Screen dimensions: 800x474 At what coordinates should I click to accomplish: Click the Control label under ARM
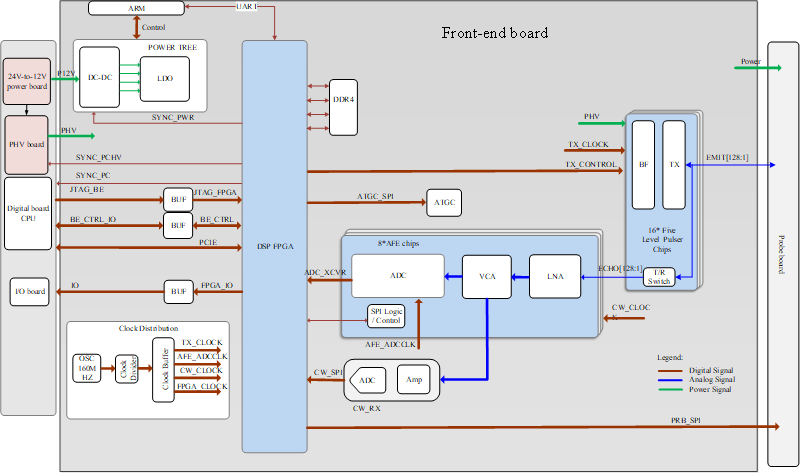click(154, 28)
